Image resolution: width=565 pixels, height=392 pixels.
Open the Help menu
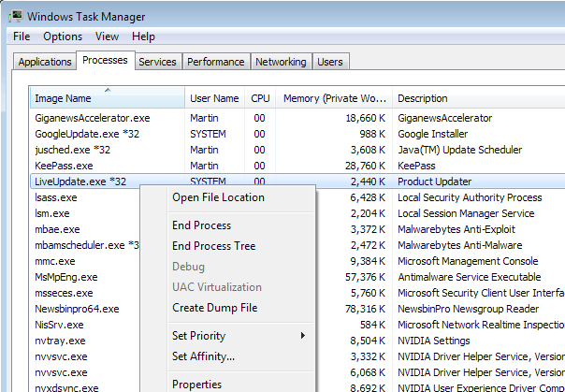[143, 36]
